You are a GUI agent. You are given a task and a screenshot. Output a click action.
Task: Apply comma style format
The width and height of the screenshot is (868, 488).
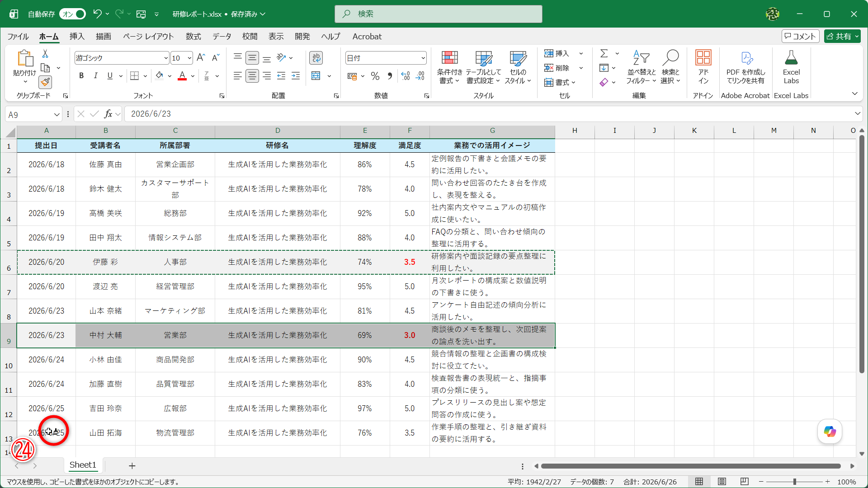390,76
